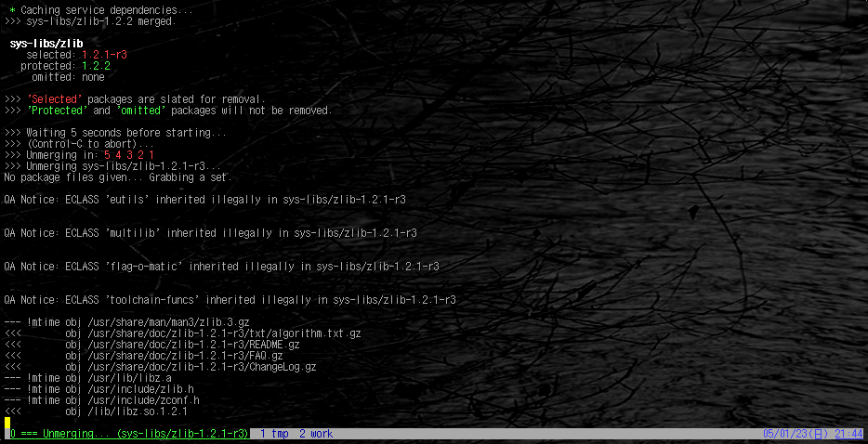Click the bold 'sys-libs/zlib' heading
The image size is (868, 444).
click(46, 44)
